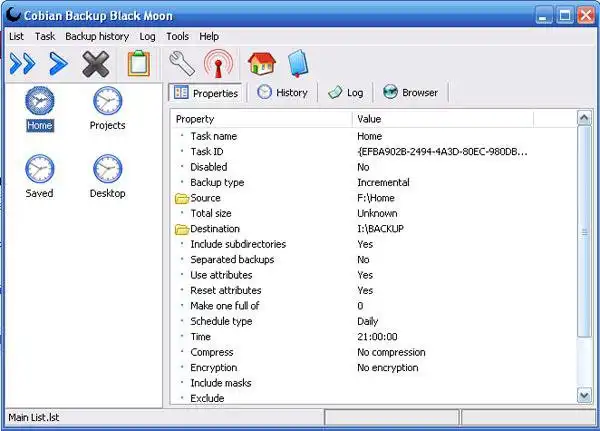Click Main List.lst in status bar
The height and width of the screenshot is (431, 600).
click(x=34, y=417)
